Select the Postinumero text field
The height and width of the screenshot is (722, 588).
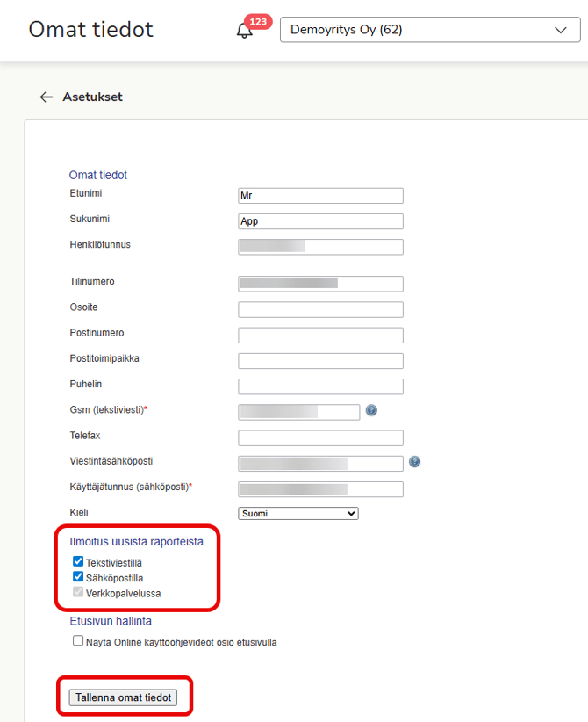tap(320, 335)
